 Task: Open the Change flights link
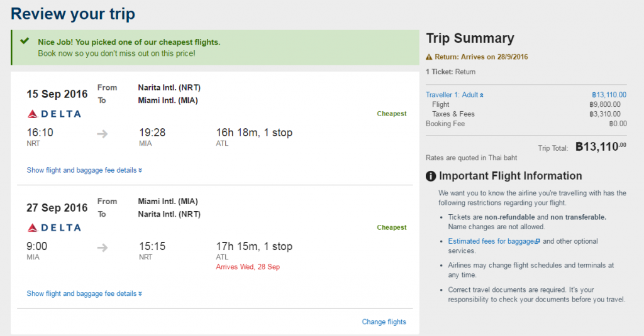coord(384,322)
